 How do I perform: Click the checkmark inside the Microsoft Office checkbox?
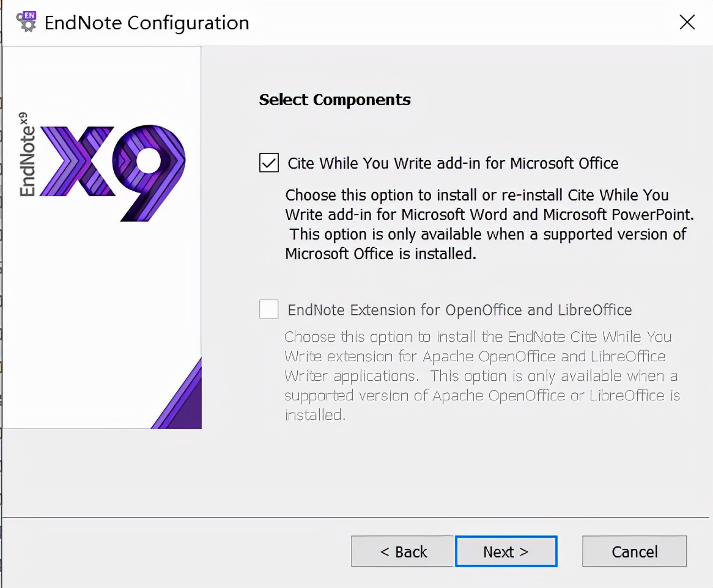click(x=268, y=163)
